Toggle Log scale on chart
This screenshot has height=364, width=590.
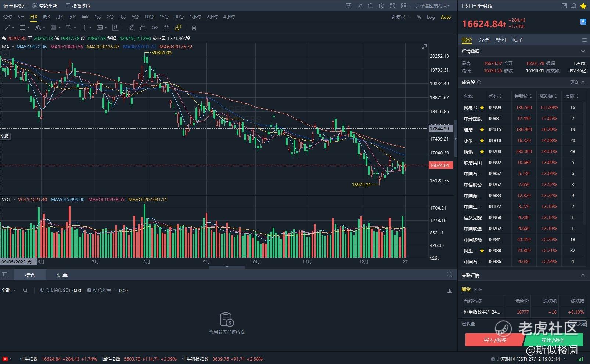pos(431,17)
